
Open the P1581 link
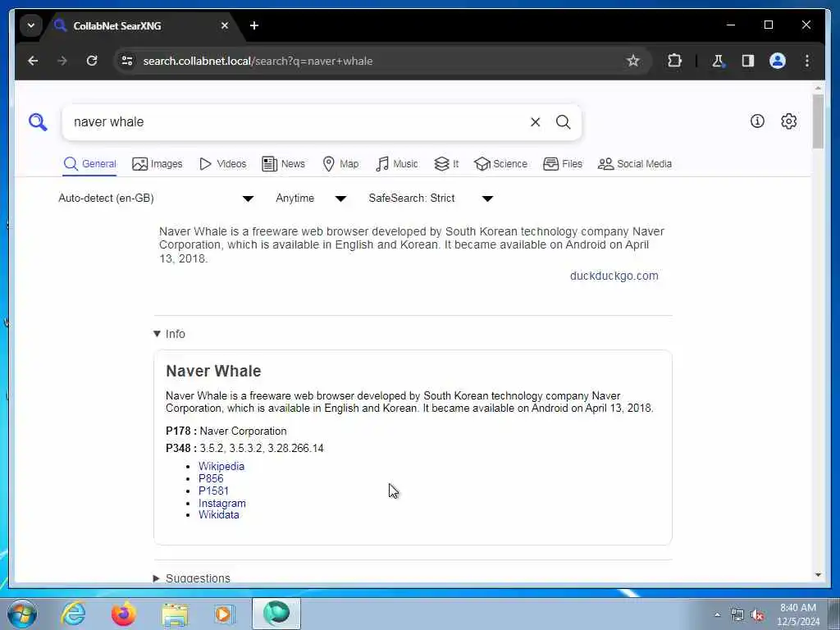coord(213,491)
